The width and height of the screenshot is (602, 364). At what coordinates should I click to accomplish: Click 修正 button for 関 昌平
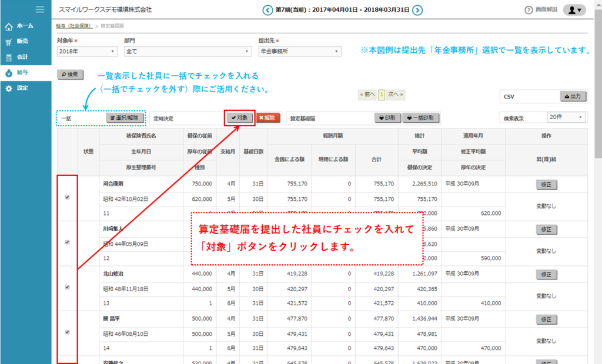click(x=546, y=319)
